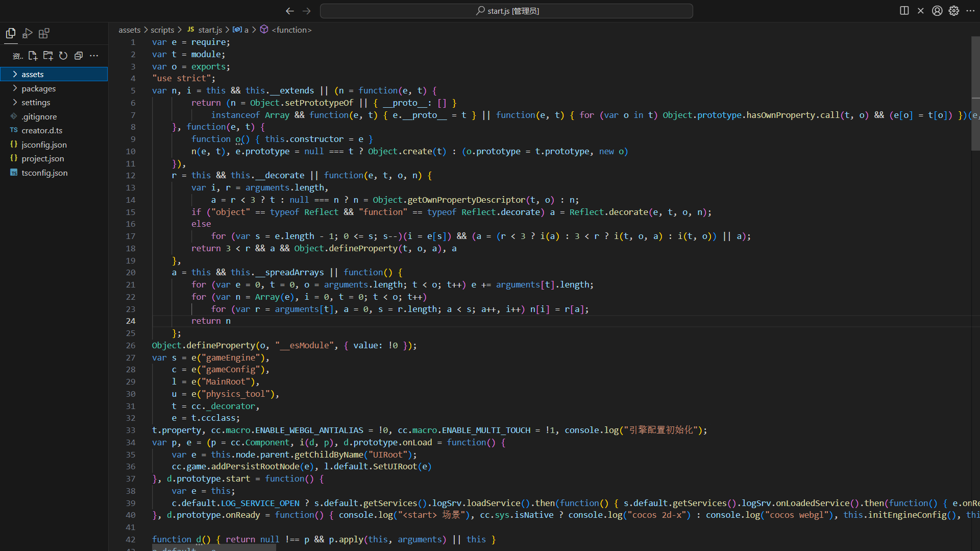
Task: Expand the assets folder
Action: [33, 75]
